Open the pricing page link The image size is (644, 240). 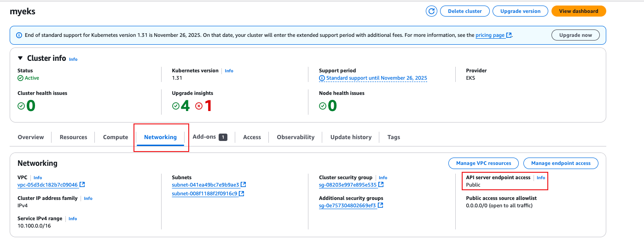coord(490,35)
